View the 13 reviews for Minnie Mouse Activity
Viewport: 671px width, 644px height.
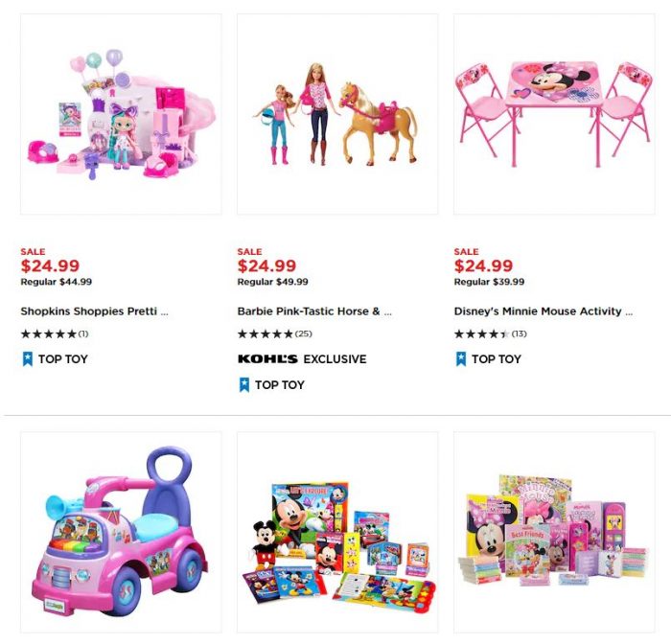click(520, 333)
